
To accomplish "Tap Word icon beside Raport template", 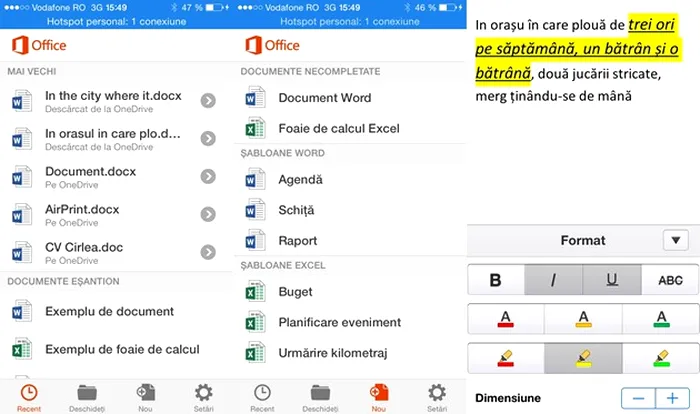I will 255,240.
